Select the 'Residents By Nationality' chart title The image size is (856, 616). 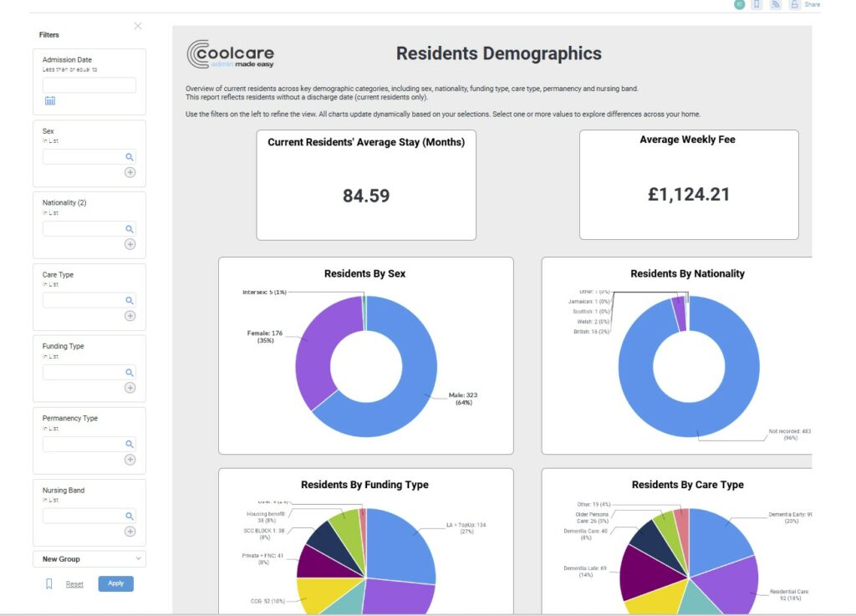[x=687, y=273]
